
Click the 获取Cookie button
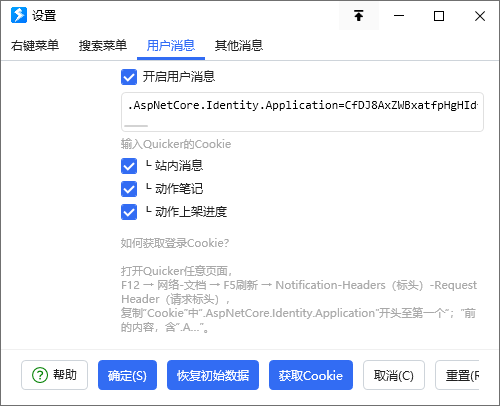point(311,375)
